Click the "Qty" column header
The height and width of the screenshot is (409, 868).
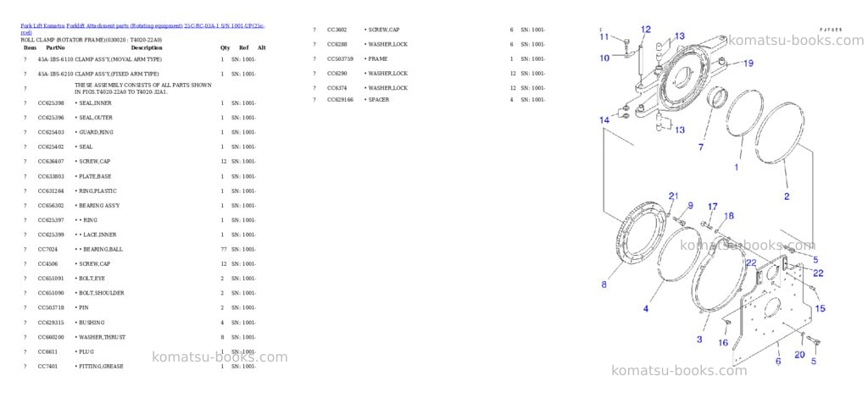[225, 48]
